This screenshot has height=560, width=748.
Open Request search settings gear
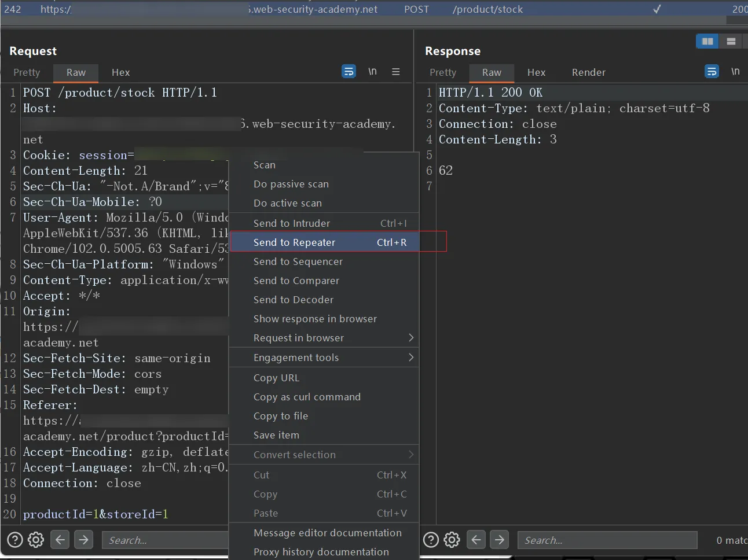tap(36, 540)
